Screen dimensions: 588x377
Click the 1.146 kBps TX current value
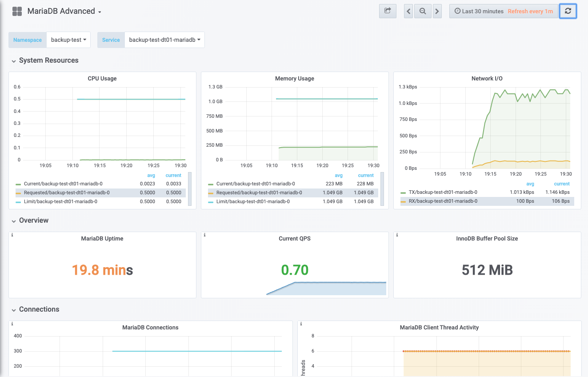[x=557, y=192]
